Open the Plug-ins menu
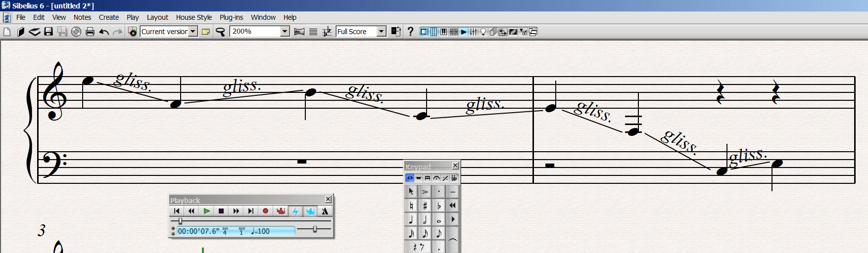The width and height of the screenshot is (868, 253). pyautogui.click(x=231, y=17)
